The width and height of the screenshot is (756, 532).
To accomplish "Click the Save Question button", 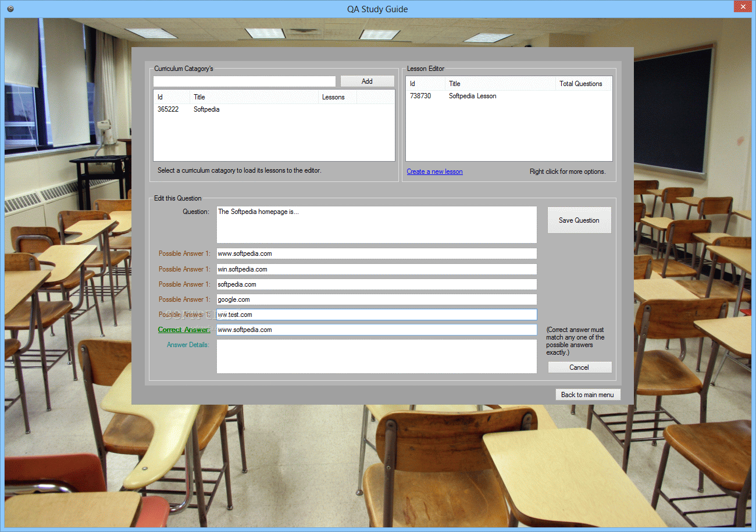I will [579, 220].
